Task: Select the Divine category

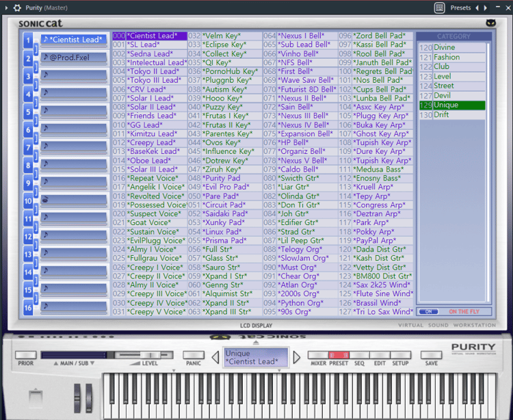Action: tap(452, 47)
